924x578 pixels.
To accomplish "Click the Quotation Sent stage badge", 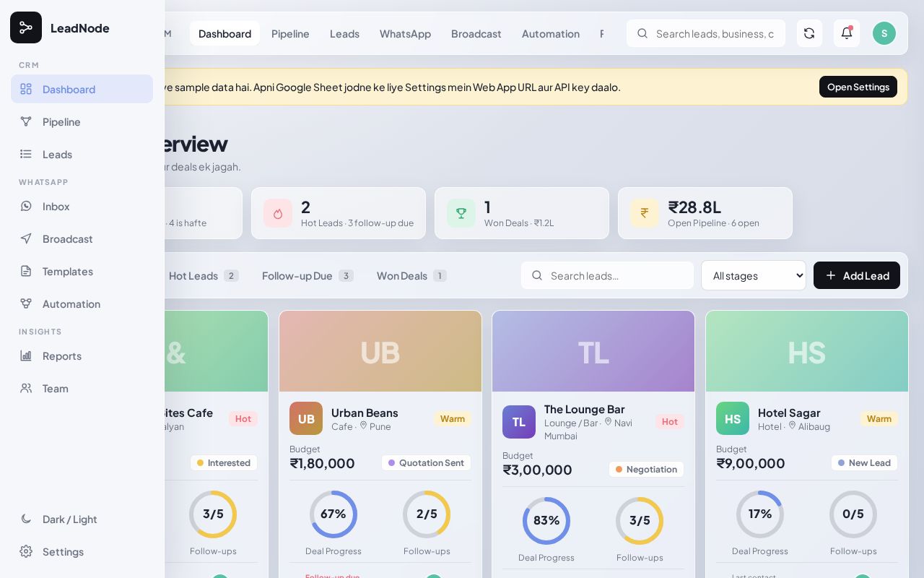I will (x=426, y=462).
